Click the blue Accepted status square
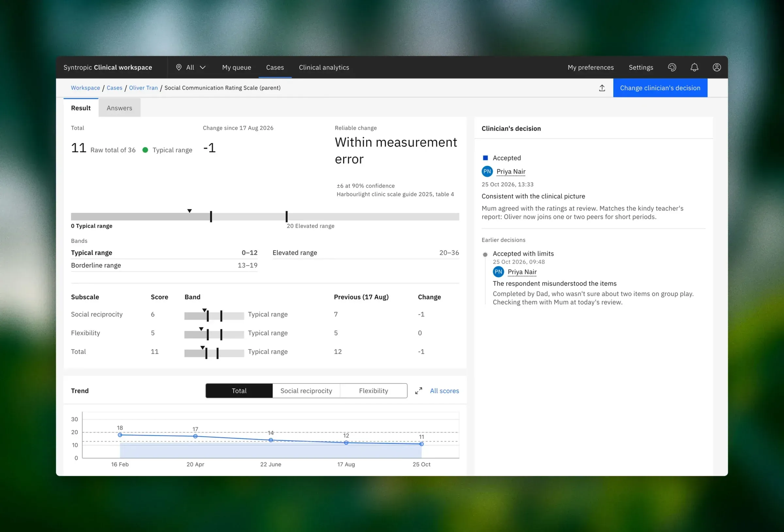 [x=485, y=158]
